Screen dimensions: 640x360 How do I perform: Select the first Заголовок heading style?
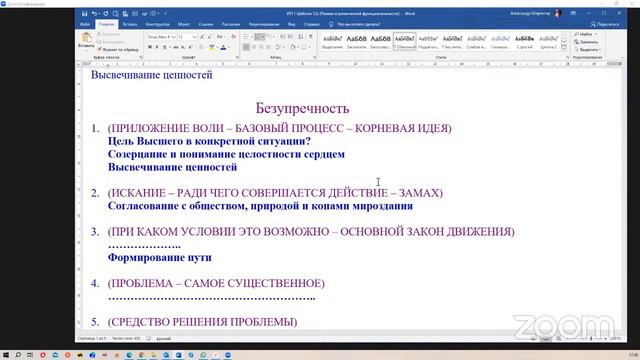[x=356, y=42]
